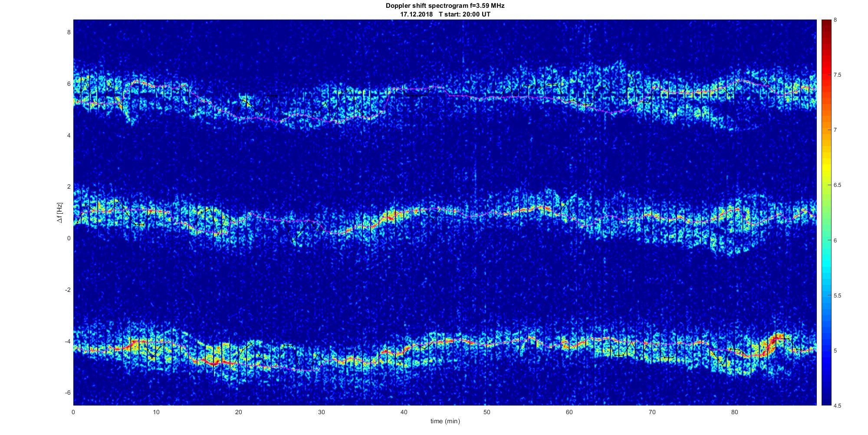
Task: Click the y-axis label "Δf [Hz]"
Action: click(59, 213)
